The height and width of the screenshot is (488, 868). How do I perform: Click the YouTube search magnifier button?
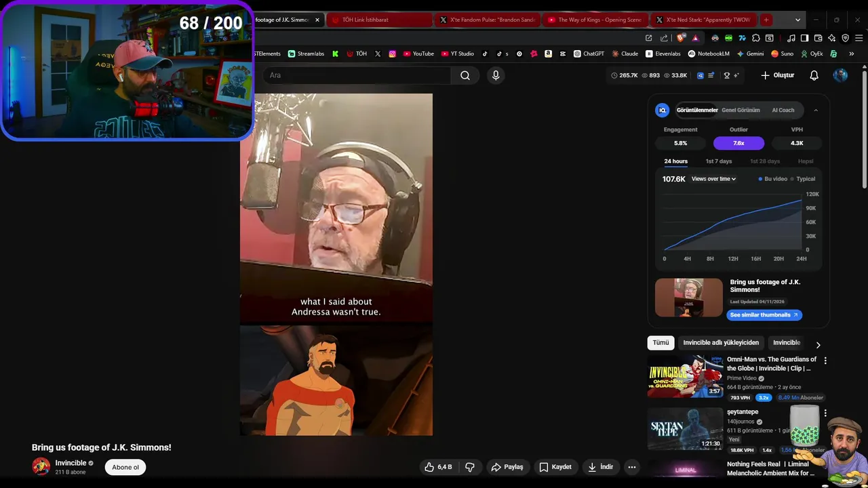point(465,75)
